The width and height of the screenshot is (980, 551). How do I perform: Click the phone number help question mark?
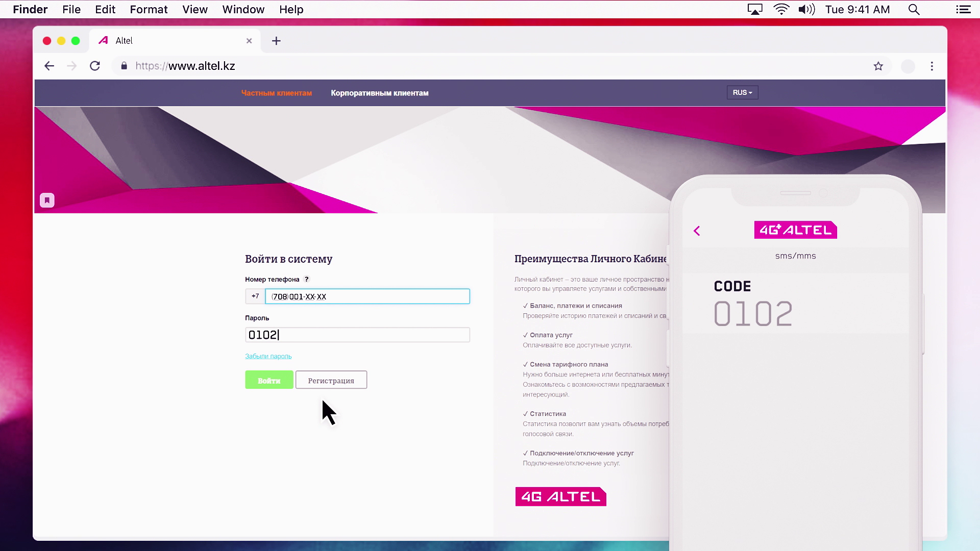tap(307, 279)
